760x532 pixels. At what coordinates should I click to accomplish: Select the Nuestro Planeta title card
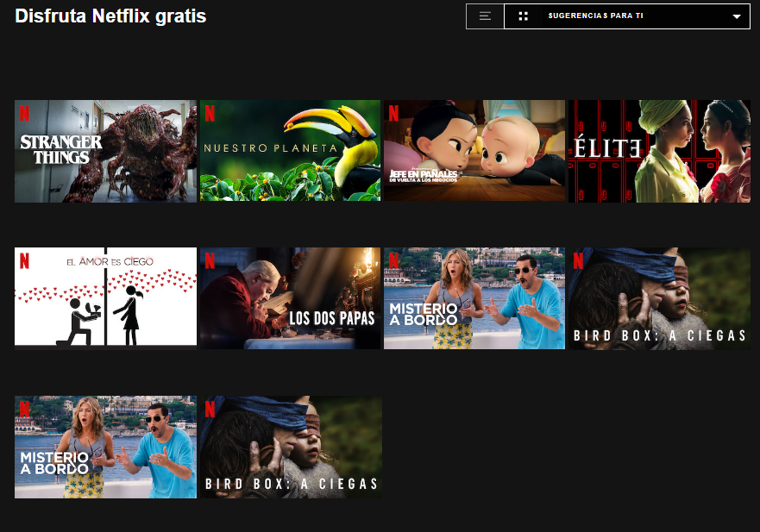click(x=290, y=152)
